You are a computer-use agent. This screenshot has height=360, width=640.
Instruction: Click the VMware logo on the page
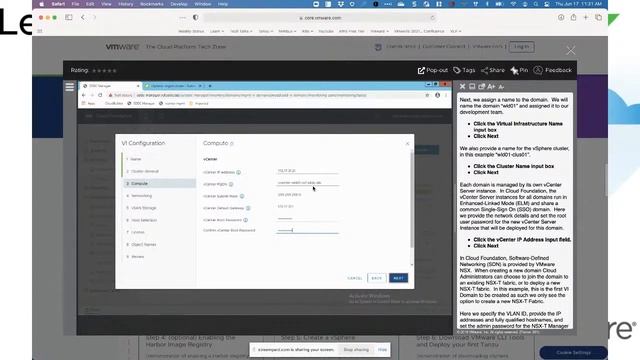122,47
